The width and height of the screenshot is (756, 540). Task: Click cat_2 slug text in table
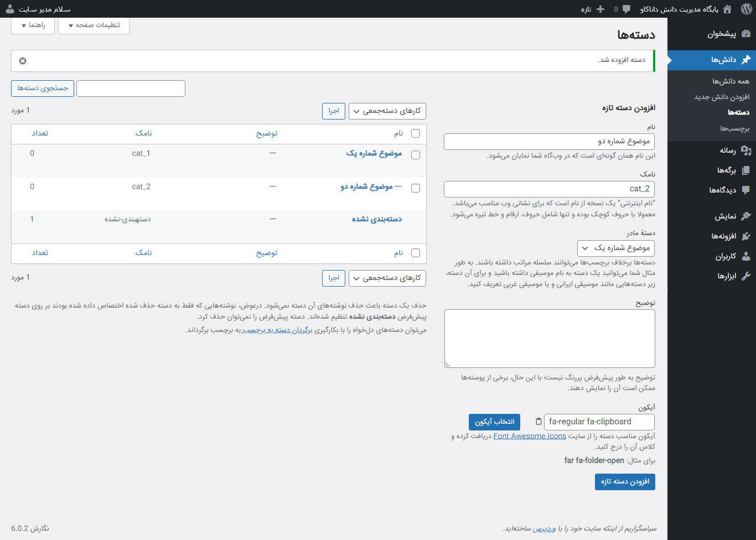click(x=141, y=186)
